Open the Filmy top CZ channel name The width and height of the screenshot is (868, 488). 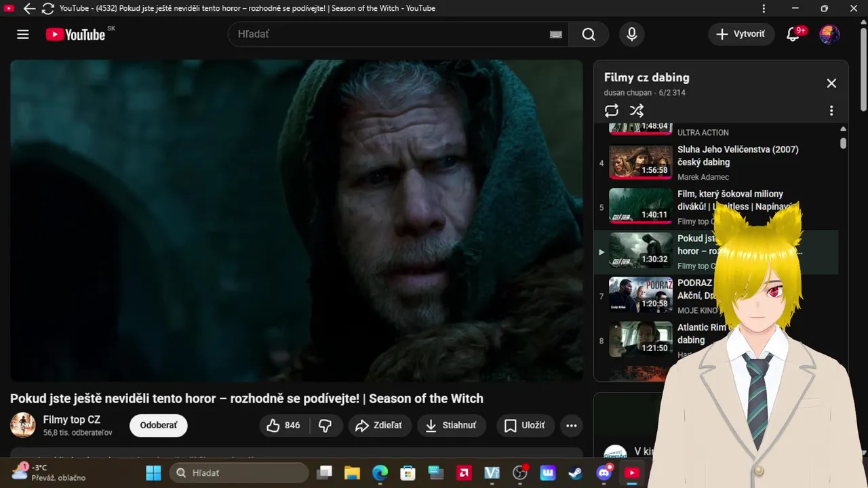[72, 420]
